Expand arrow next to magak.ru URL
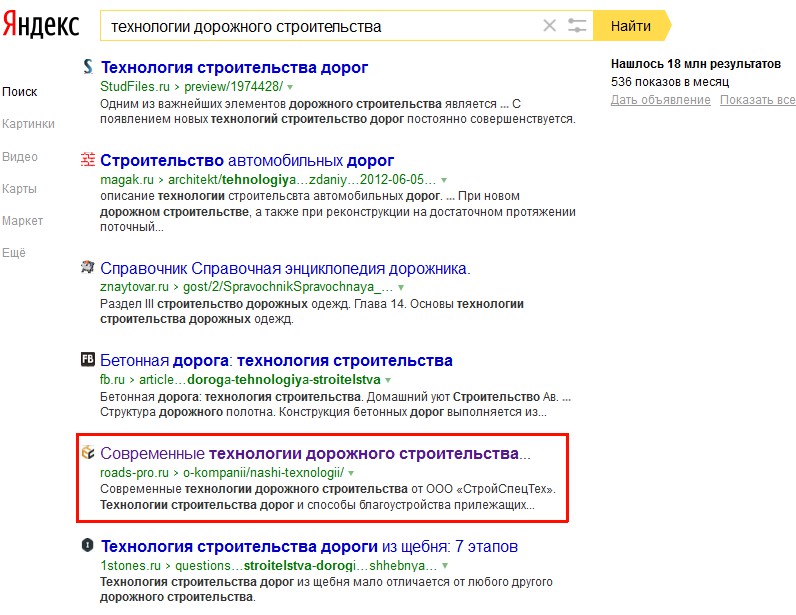The width and height of the screenshot is (796, 615). pyautogui.click(x=444, y=180)
